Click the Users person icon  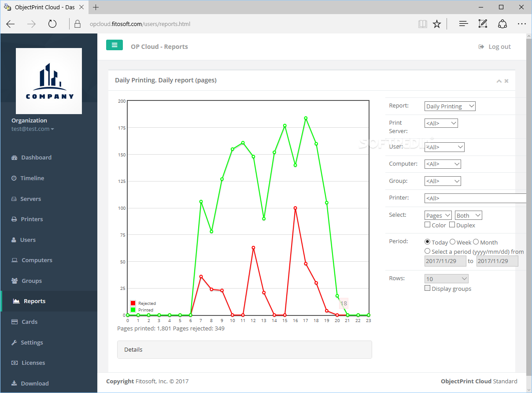[13, 240]
